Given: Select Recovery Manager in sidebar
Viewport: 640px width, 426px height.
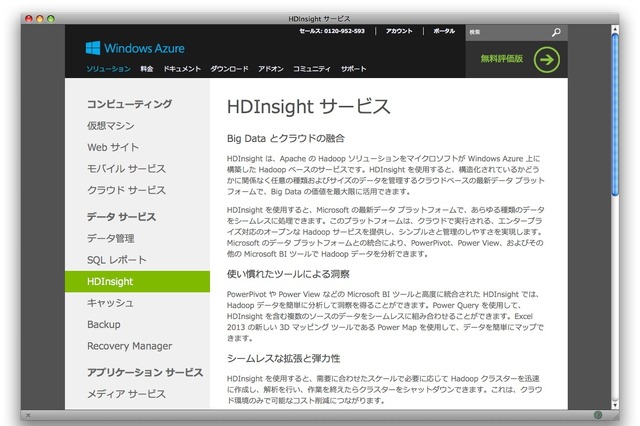Looking at the screenshot, I should tap(129, 346).
